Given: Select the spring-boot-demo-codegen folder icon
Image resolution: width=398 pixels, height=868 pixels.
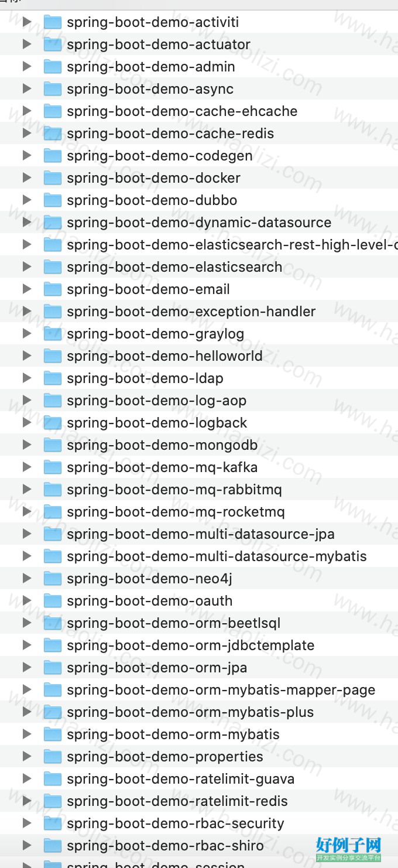Looking at the screenshot, I should (53, 156).
